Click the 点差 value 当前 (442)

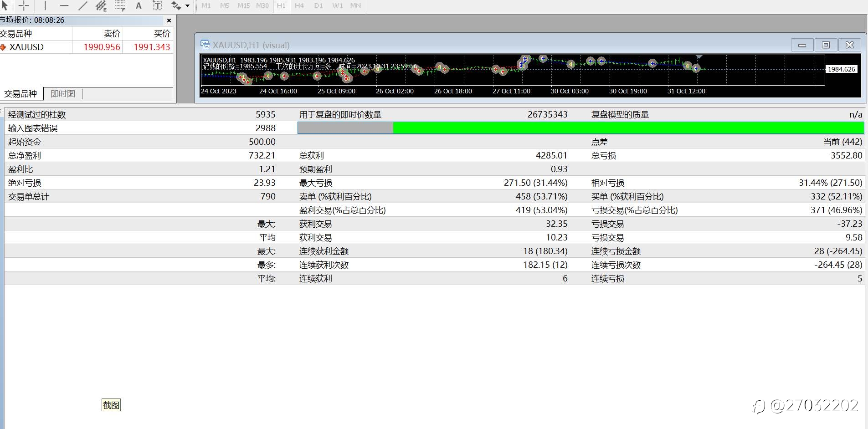(x=843, y=142)
